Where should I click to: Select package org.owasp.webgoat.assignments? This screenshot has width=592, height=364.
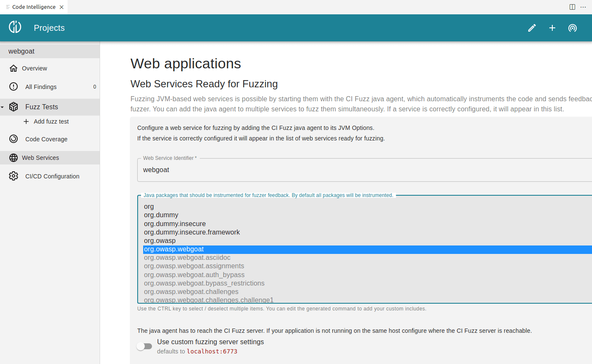[367, 266]
